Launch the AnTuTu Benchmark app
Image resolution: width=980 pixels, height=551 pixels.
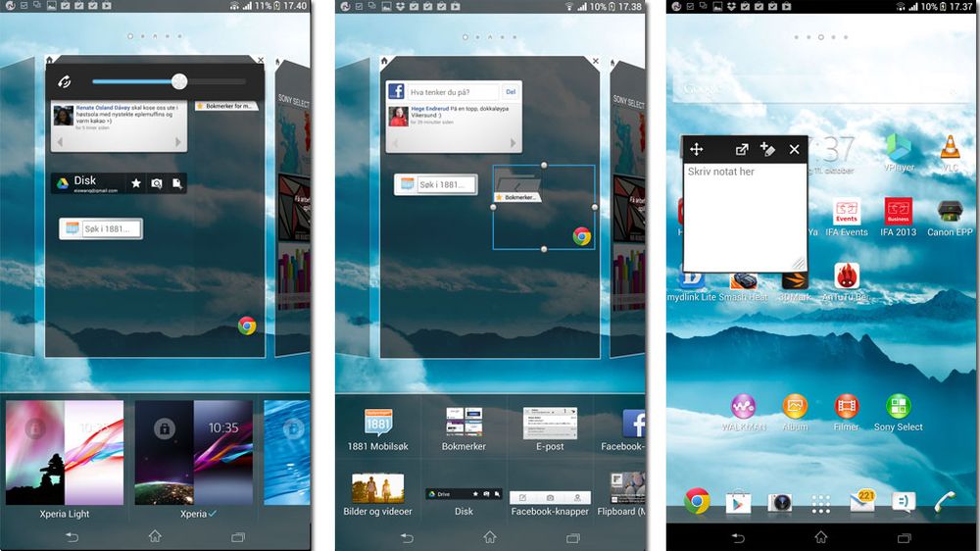pyautogui.click(x=847, y=282)
